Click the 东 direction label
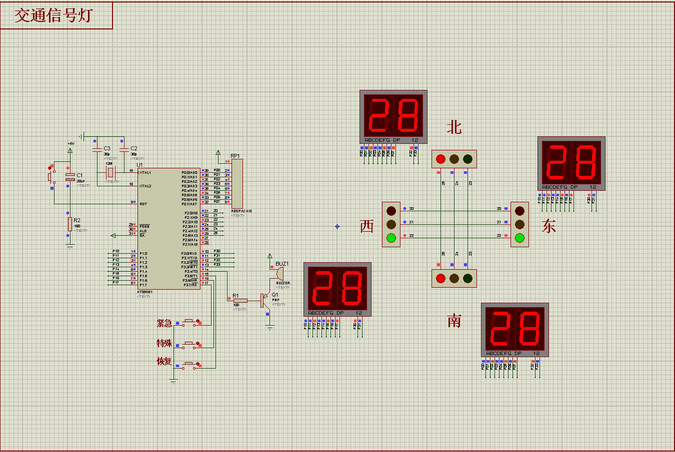 pyautogui.click(x=548, y=226)
